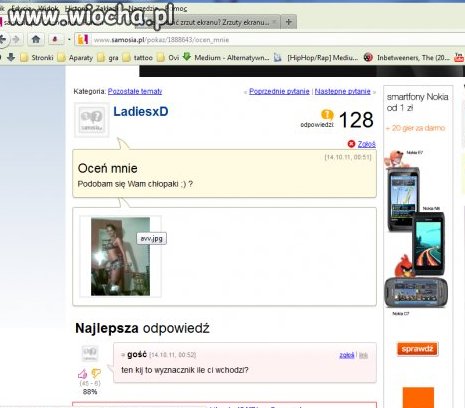Click the 128 answers count
The width and height of the screenshot is (465, 408).
(x=356, y=120)
